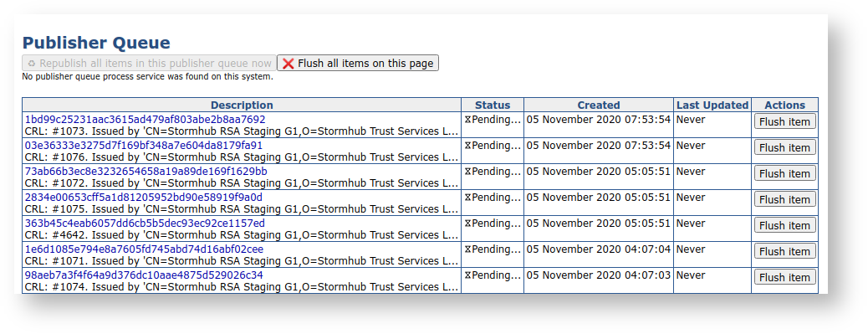Open queue entry 1bd99c25231aac3615ad479af803abe2b8aa7692

coord(145,120)
